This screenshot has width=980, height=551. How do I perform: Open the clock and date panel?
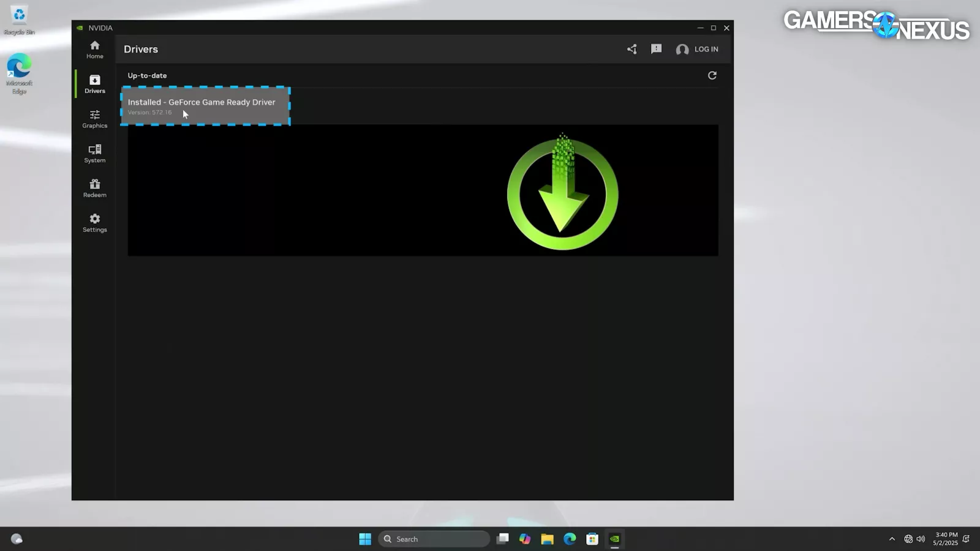[945, 539]
